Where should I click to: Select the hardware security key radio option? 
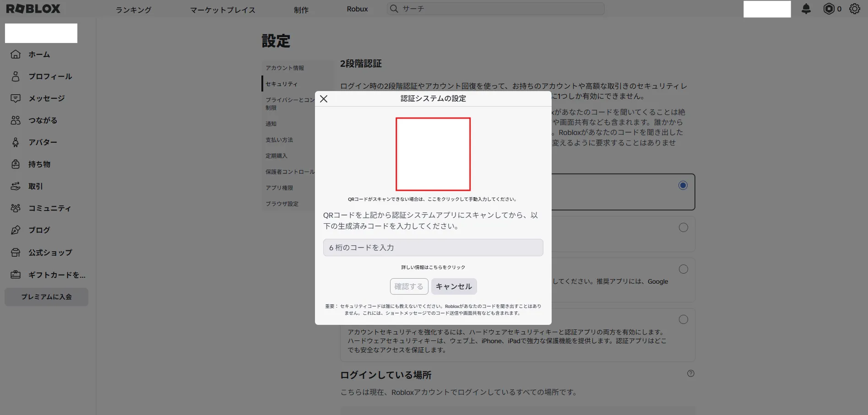[x=684, y=319]
